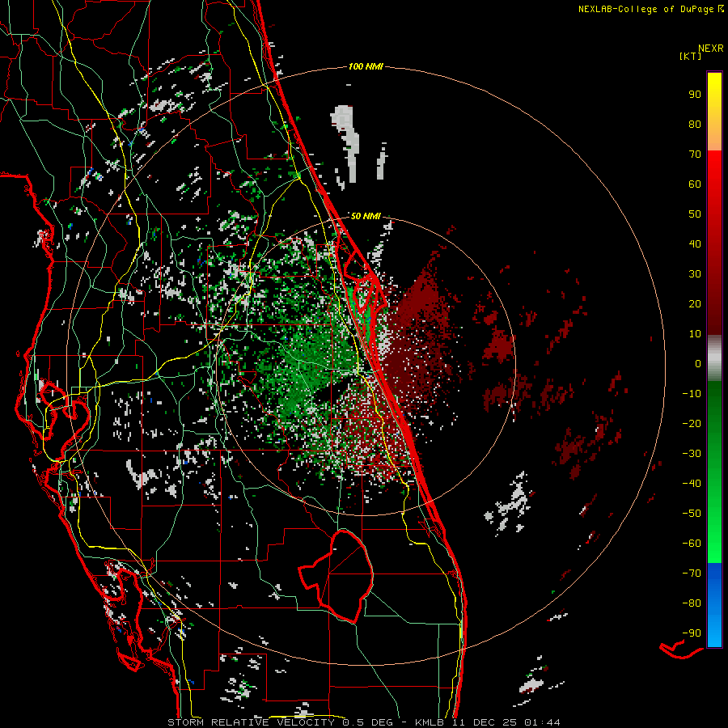Click the Lake Okeechobee outline on the map
The height and width of the screenshot is (728, 728).
click(x=336, y=576)
